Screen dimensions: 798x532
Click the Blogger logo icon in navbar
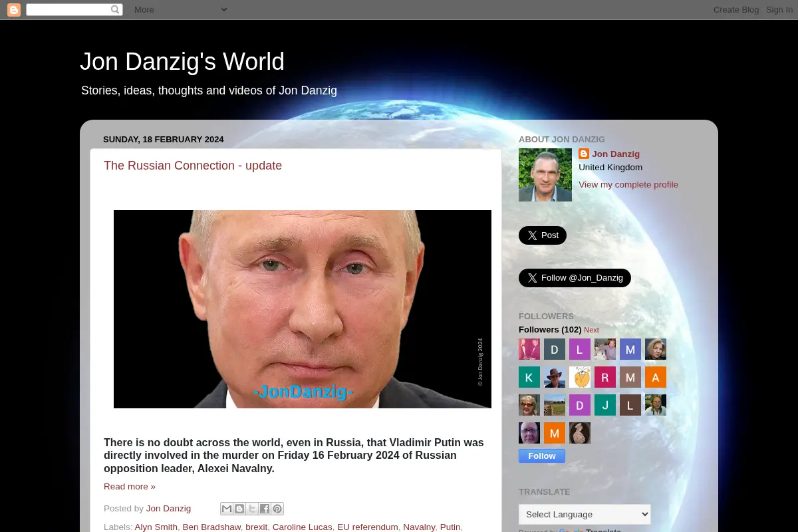tap(14, 9)
